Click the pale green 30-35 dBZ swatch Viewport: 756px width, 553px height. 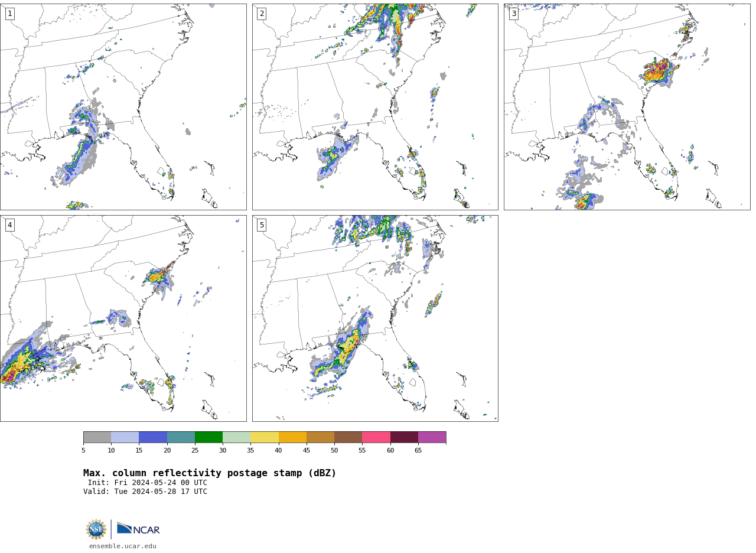click(236, 437)
